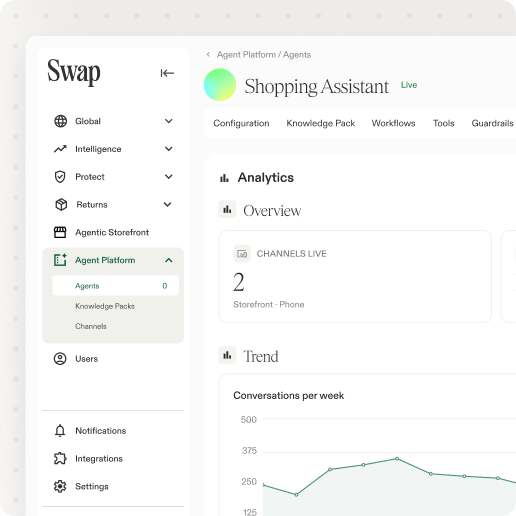Click the Agents count badge 0

[x=165, y=286]
